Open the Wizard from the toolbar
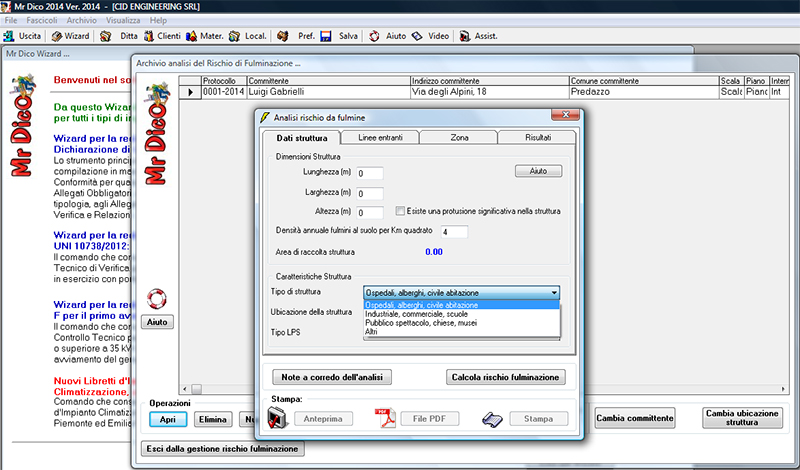This screenshot has width=800, height=470. click(x=57, y=36)
